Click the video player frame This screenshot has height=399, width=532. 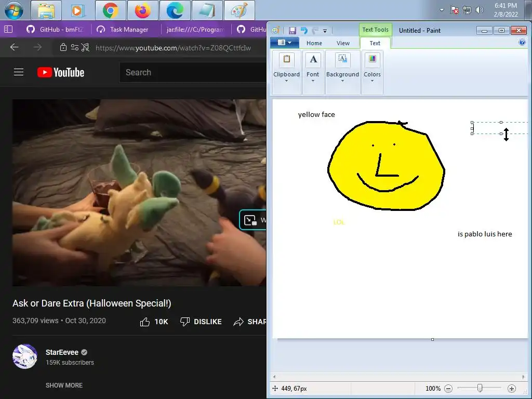[139, 192]
